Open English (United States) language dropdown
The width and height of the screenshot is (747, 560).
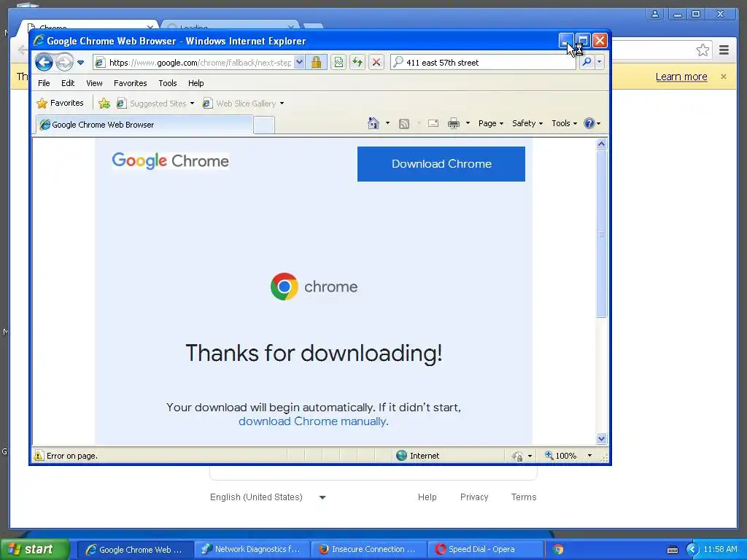pyautogui.click(x=268, y=497)
